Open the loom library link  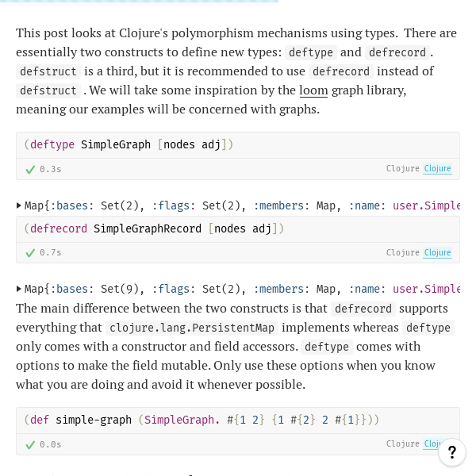click(313, 90)
